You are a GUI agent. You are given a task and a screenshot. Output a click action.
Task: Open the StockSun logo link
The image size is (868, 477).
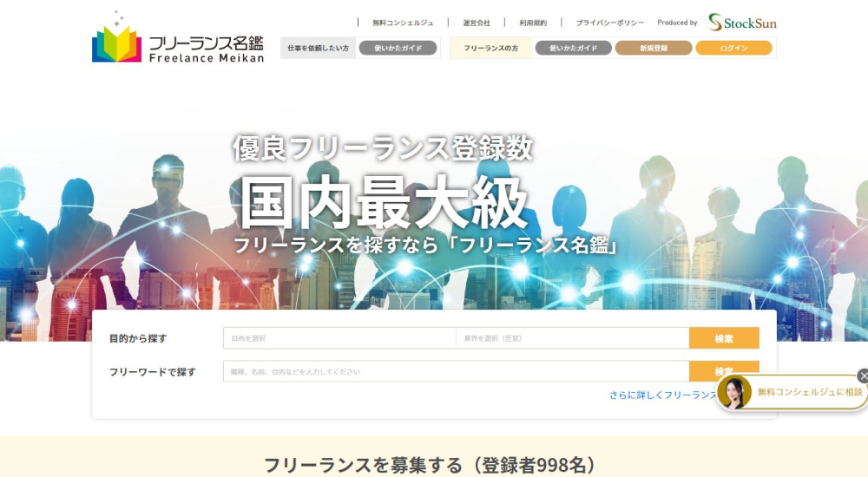[x=742, y=23]
